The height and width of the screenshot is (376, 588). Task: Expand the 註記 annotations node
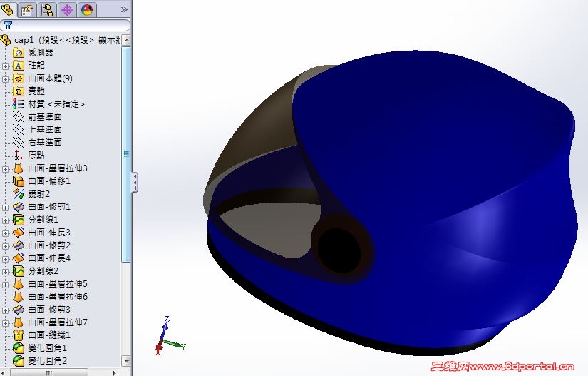pos(5,66)
